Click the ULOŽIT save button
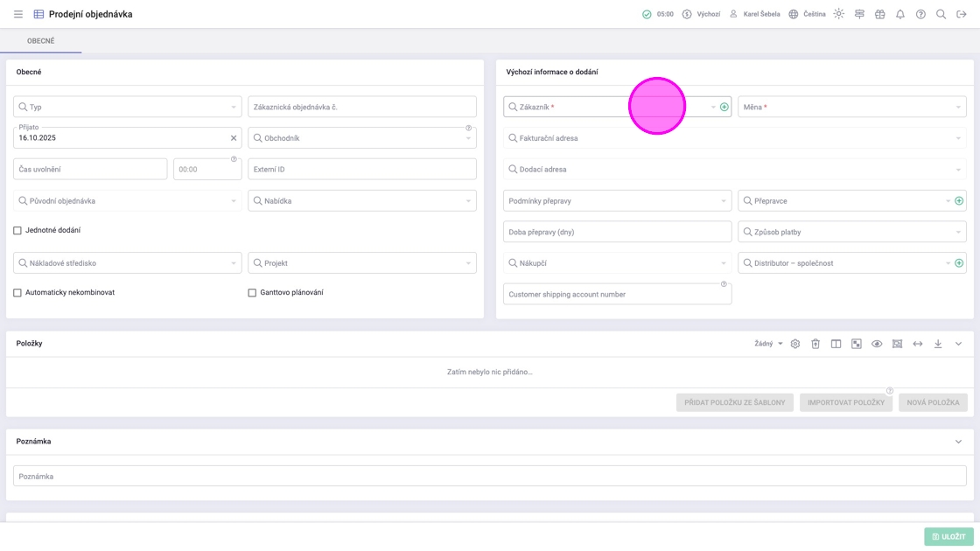 click(x=948, y=536)
